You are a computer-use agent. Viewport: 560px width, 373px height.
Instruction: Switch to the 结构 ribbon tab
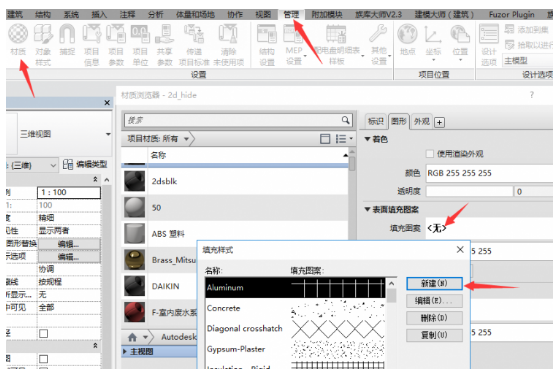(x=43, y=15)
